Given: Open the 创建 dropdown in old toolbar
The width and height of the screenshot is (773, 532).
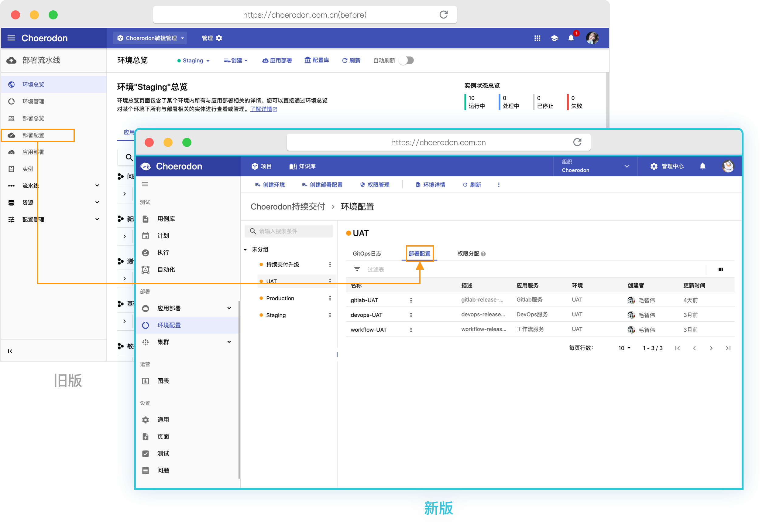Looking at the screenshot, I should (236, 60).
